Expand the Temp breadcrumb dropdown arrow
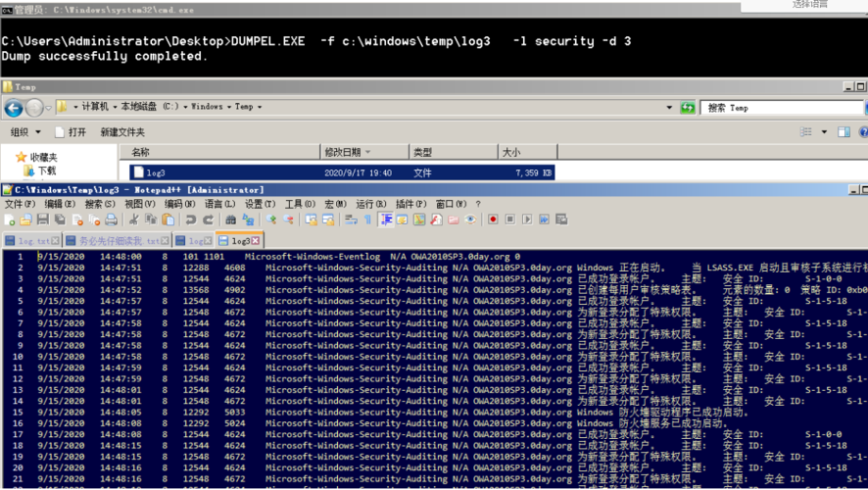Image resolution: width=868 pixels, height=490 pixels. point(259,107)
